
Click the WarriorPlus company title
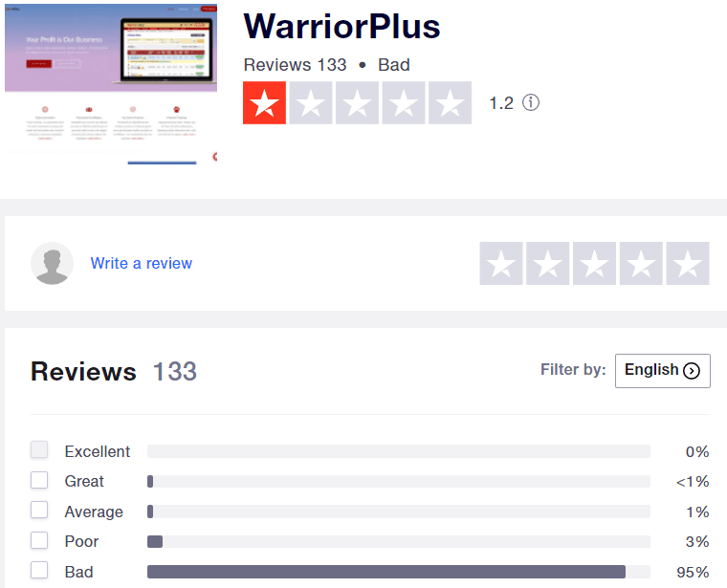pyautogui.click(x=341, y=27)
